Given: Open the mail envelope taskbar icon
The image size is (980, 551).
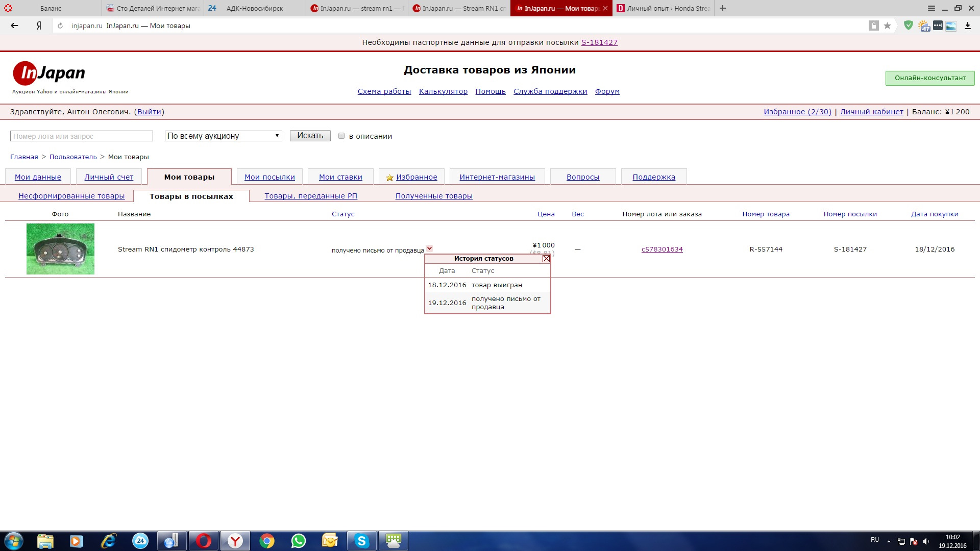Looking at the screenshot, I should click(x=330, y=541).
